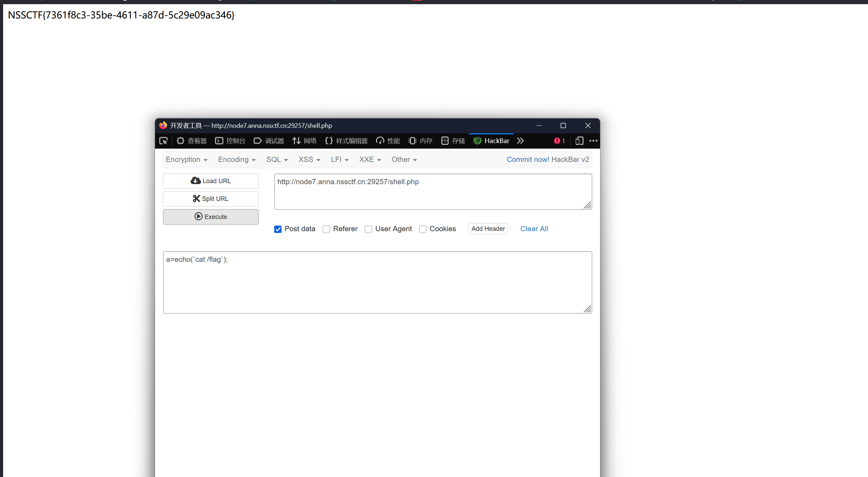Image resolution: width=868 pixels, height=477 pixels.
Task: Uncheck the Post data checkbox
Action: tap(278, 229)
